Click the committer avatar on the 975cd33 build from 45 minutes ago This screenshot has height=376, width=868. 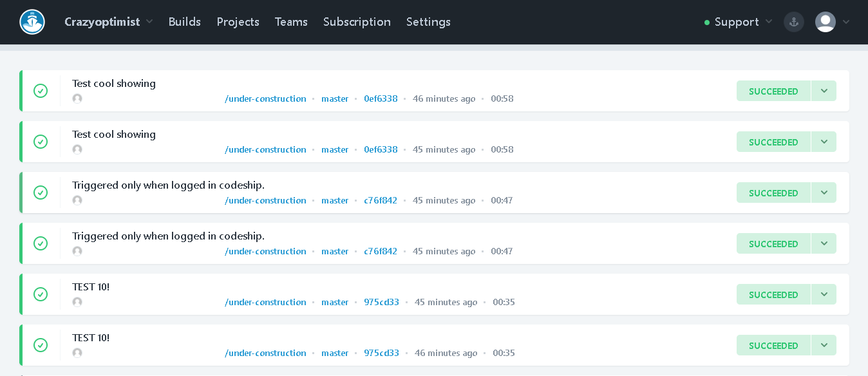pyautogui.click(x=77, y=302)
